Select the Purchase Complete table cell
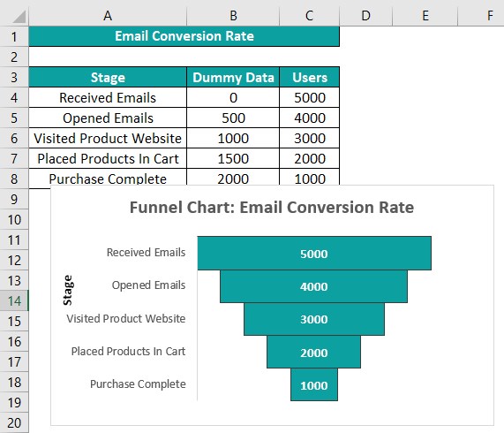The width and height of the screenshot is (504, 433). [108, 178]
